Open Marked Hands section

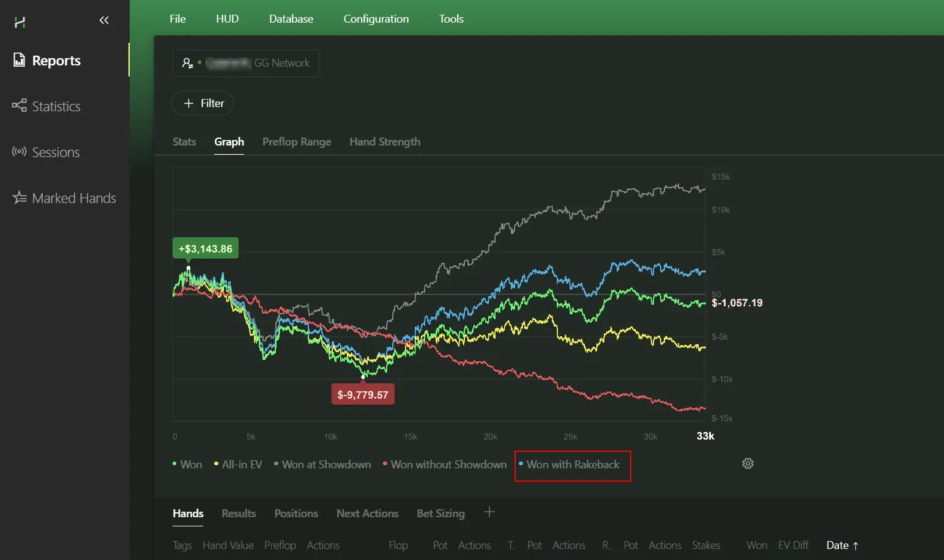point(73,198)
